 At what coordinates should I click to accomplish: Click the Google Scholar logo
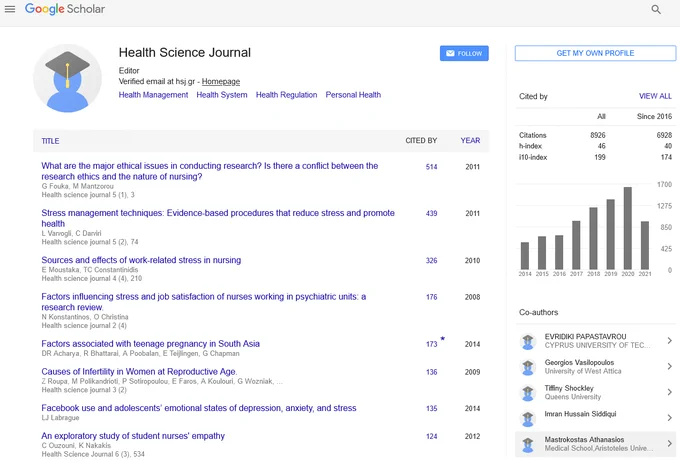(65, 9)
